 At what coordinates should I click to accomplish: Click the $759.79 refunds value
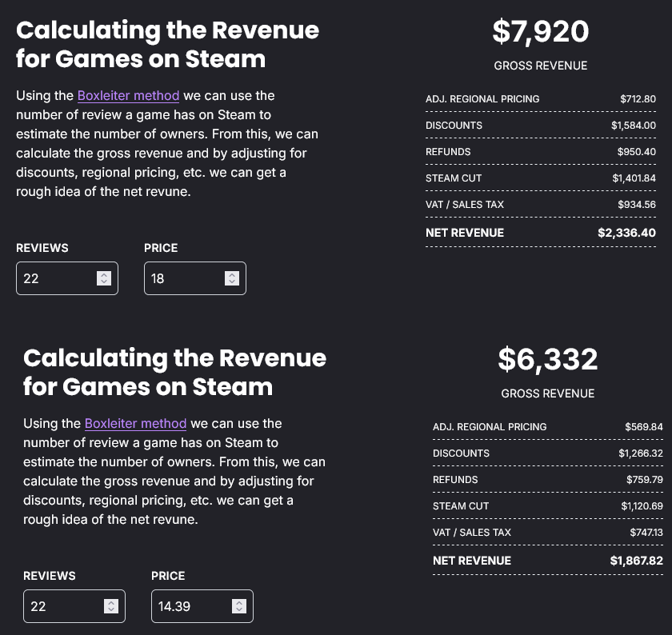(x=645, y=480)
